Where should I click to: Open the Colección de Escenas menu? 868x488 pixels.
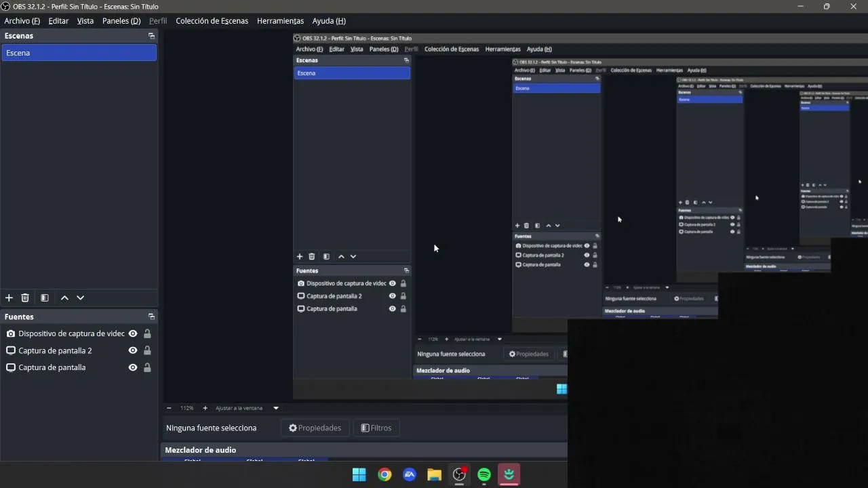212,21
